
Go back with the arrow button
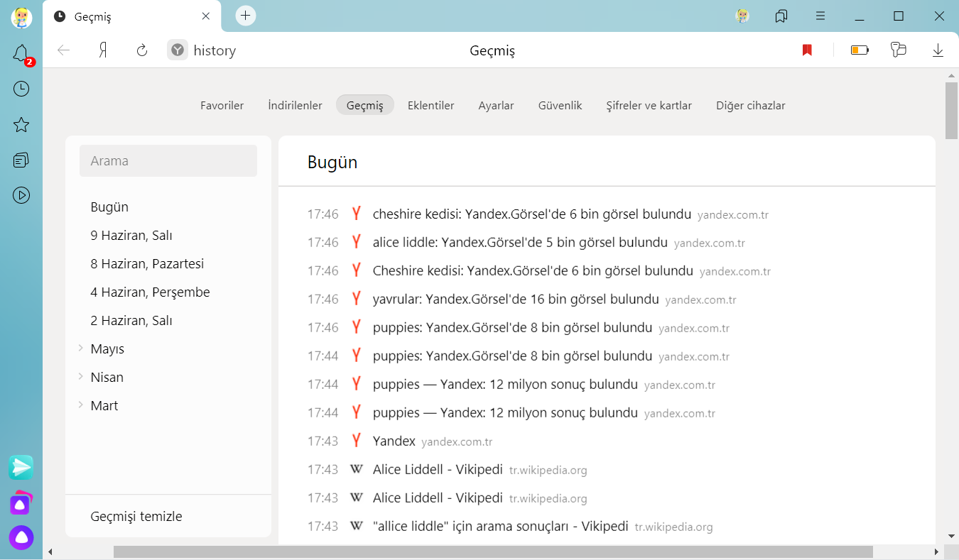[64, 50]
